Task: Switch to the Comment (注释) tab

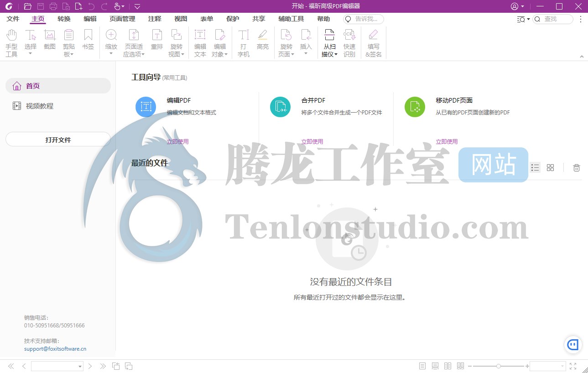Action: click(155, 19)
